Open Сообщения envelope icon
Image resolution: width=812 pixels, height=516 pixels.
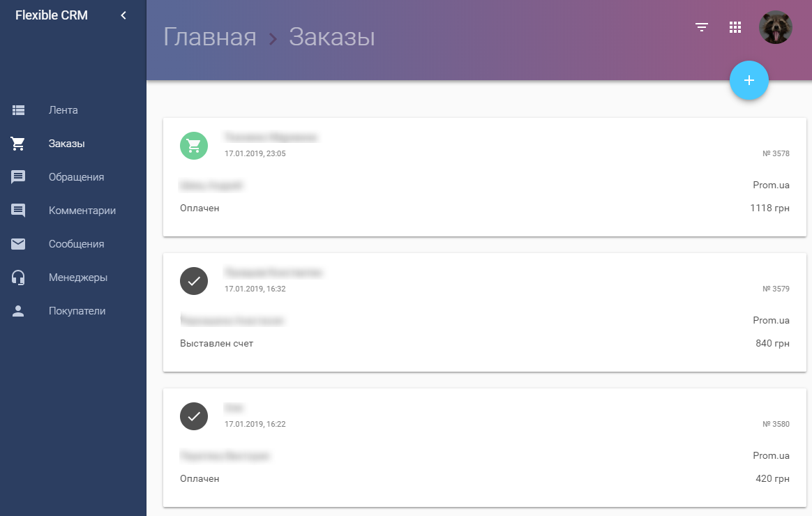(x=18, y=244)
